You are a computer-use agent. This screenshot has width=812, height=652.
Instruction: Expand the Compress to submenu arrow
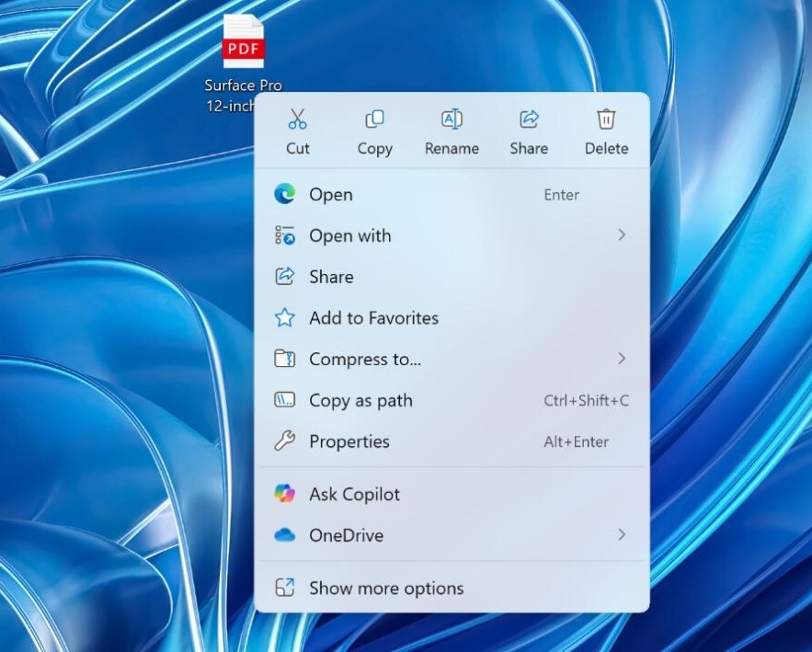[x=622, y=359]
